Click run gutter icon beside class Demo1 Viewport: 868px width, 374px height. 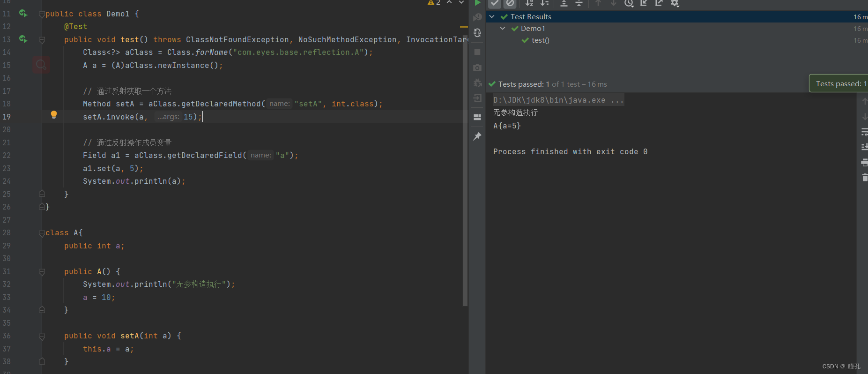pyautogui.click(x=23, y=14)
